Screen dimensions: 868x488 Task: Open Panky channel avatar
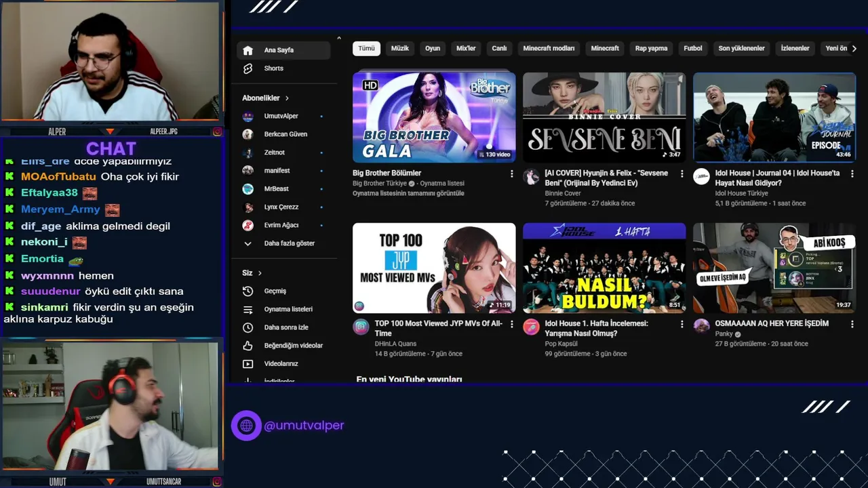point(701,327)
